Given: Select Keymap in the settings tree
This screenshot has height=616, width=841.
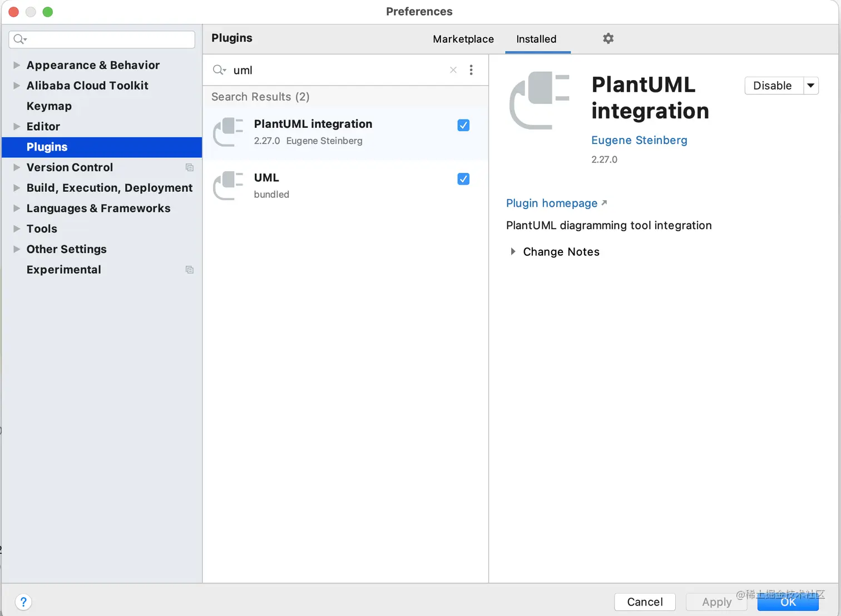Looking at the screenshot, I should [x=49, y=106].
